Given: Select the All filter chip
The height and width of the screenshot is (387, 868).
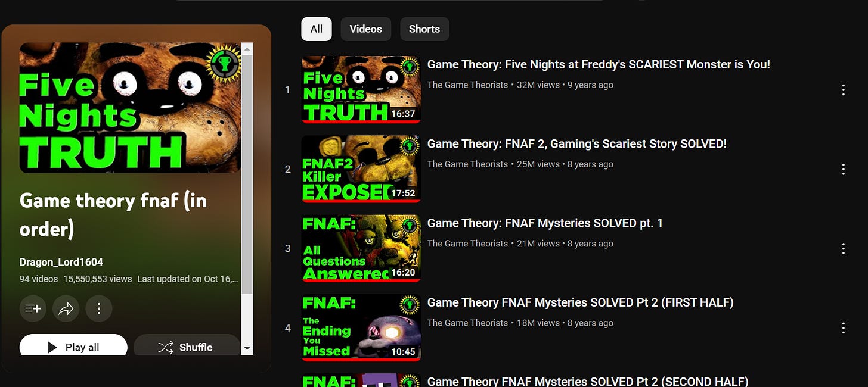Looking at the screenshot, I should 317,29.
